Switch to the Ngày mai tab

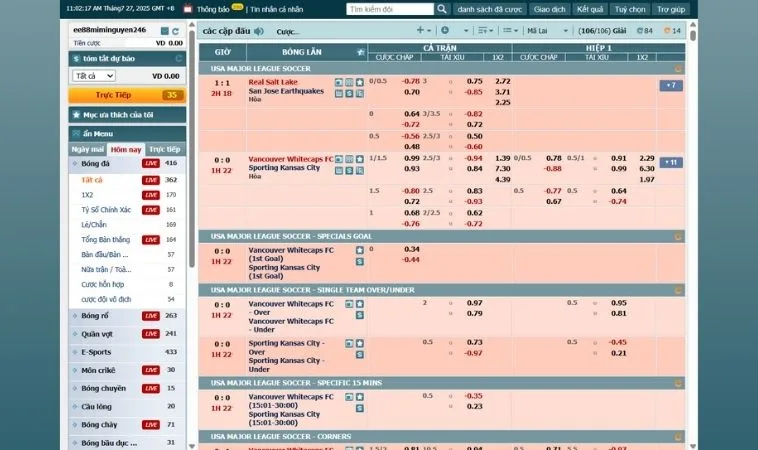click(89, 149)
